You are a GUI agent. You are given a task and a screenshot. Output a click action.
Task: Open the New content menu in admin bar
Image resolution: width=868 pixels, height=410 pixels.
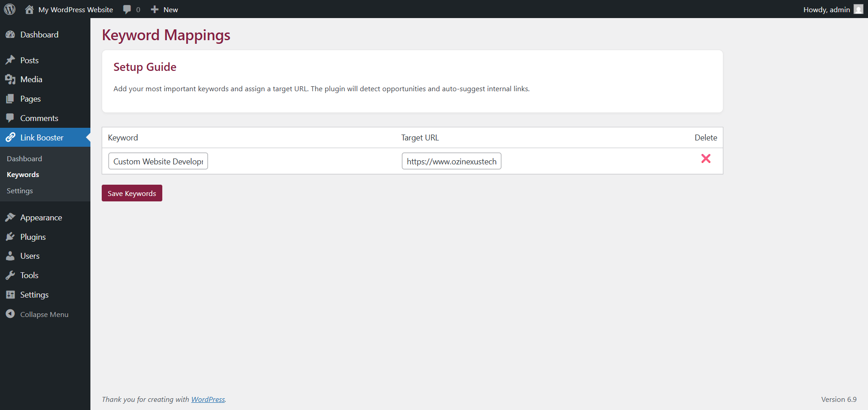(164, 9)
